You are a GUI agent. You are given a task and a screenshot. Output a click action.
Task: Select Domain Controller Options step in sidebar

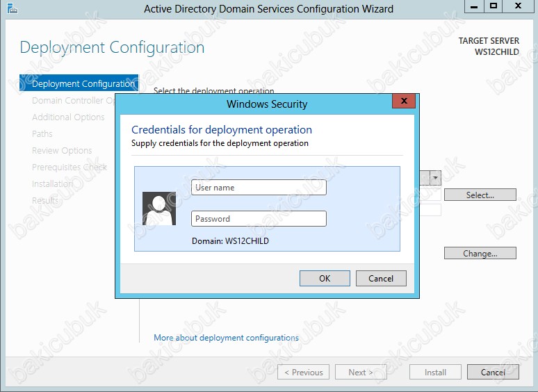73,101
